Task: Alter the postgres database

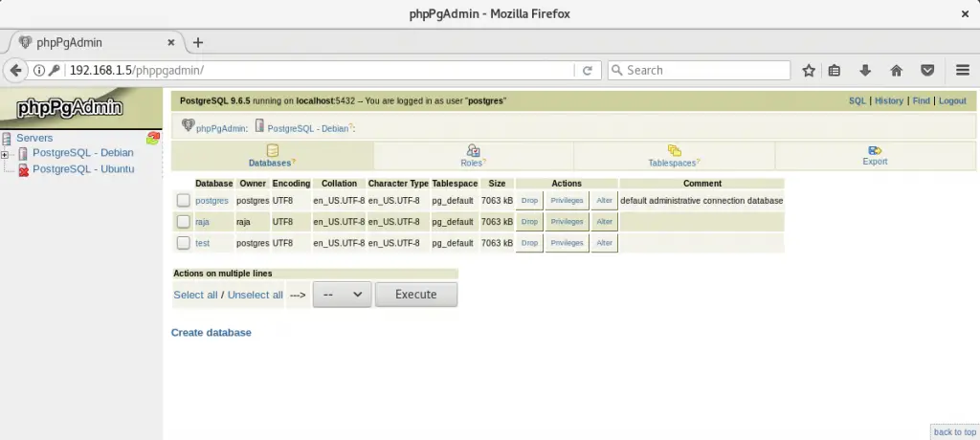Action: pos(605,201)
